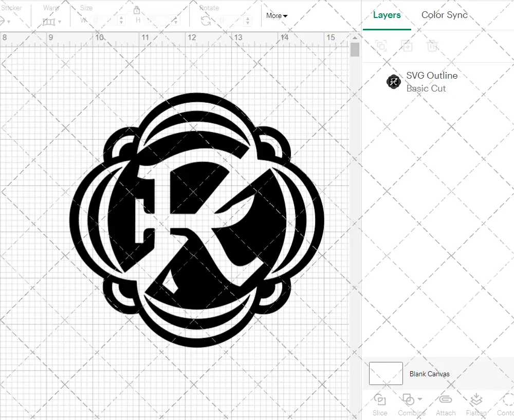The height and width of the screenshot is (420, 514).
Task: Switch to the Color Sync tab
Action: [x=444, y=15]
